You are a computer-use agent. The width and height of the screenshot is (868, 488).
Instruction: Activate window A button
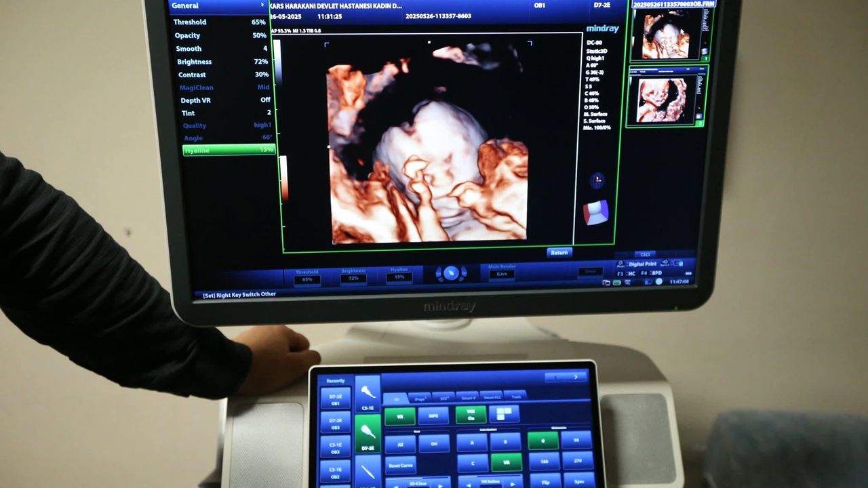point(472,442)
